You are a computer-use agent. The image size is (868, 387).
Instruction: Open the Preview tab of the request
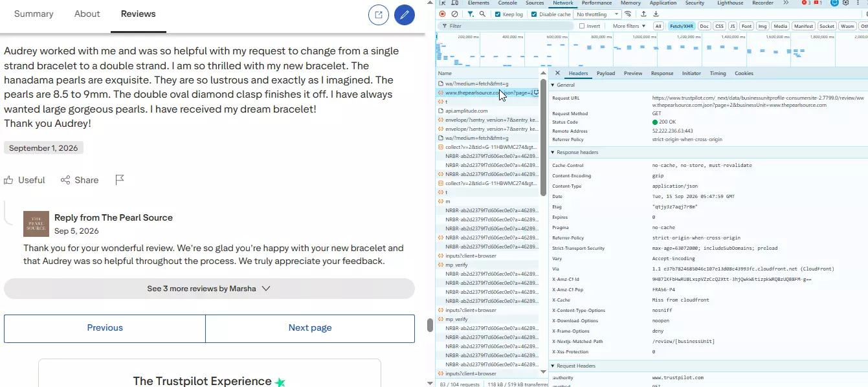(633, 73)
